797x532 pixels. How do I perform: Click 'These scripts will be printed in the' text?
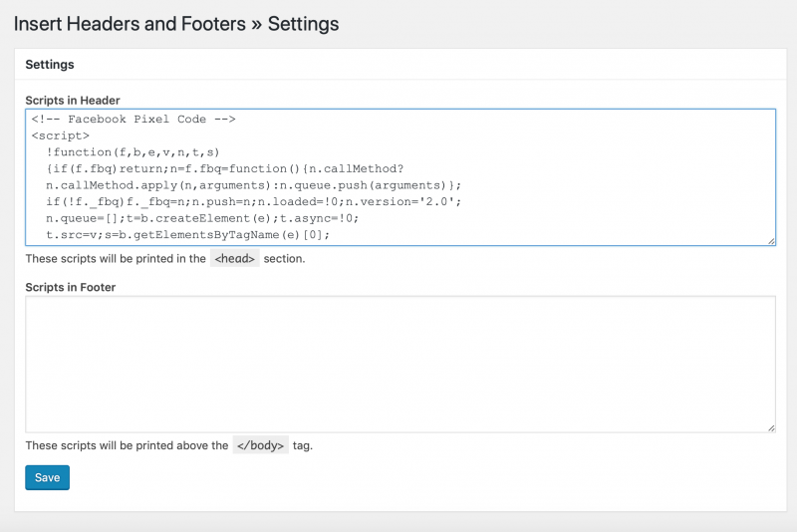pyautogui.click(x=116, y=259)
